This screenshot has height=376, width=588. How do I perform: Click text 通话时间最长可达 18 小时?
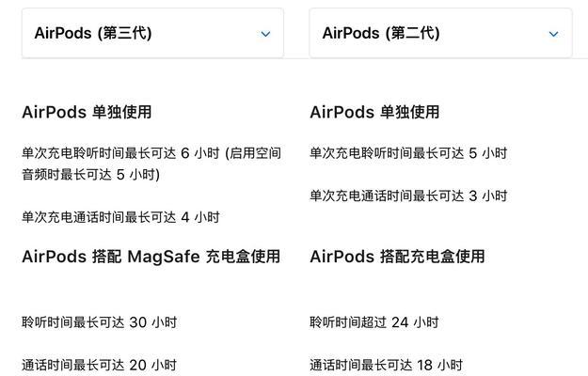387,365
